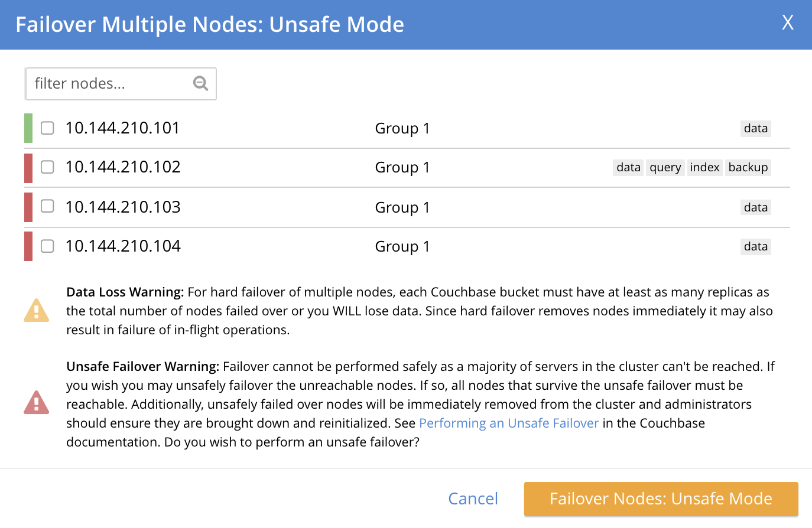Tick the checkbox for node 10.144.210.103
812x528 pixels.
47,206
